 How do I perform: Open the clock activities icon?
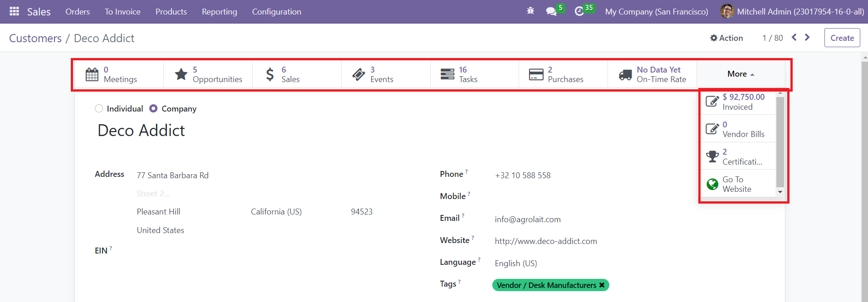pos(579,11)
